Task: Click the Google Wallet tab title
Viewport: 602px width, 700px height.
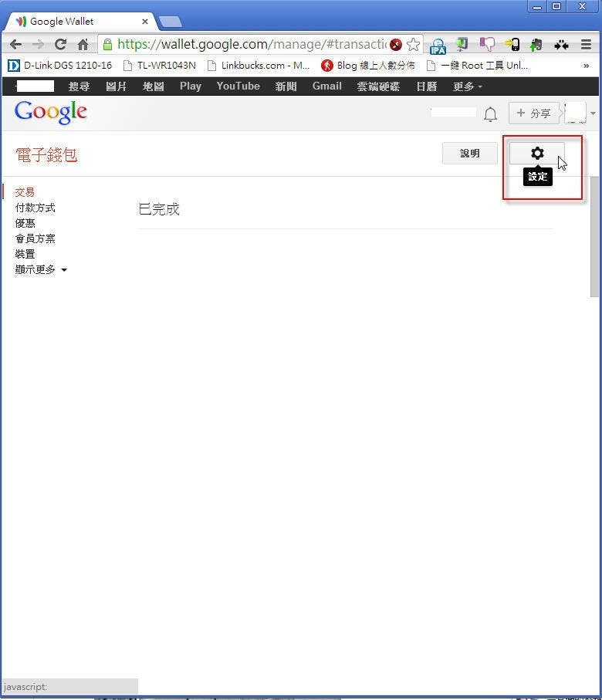Action: (62, 22)
